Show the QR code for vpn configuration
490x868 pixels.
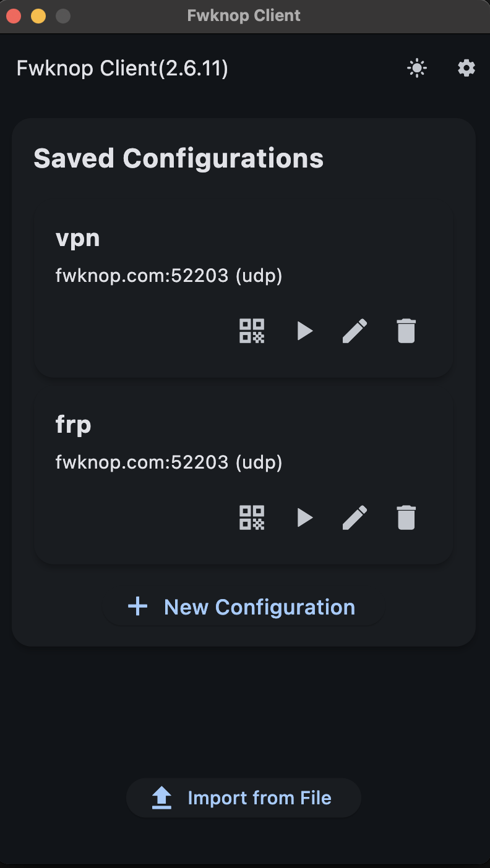[252, 331]
